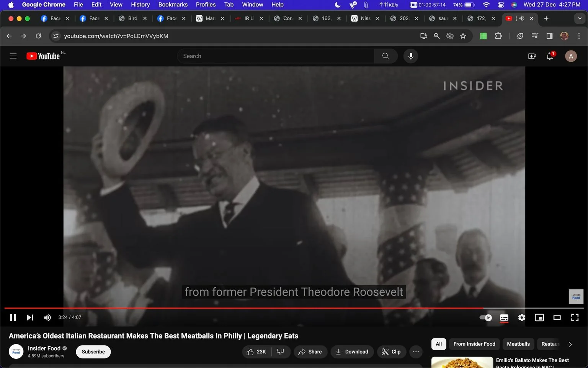Open video settings gear
Viewport: 588px width, 368px height.
point(522,317)
